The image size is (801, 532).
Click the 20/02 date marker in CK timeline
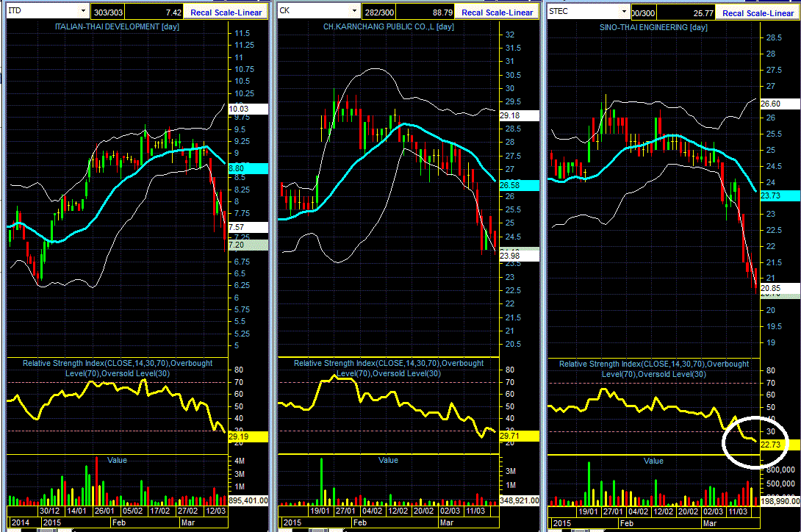(x=423, y=511)
